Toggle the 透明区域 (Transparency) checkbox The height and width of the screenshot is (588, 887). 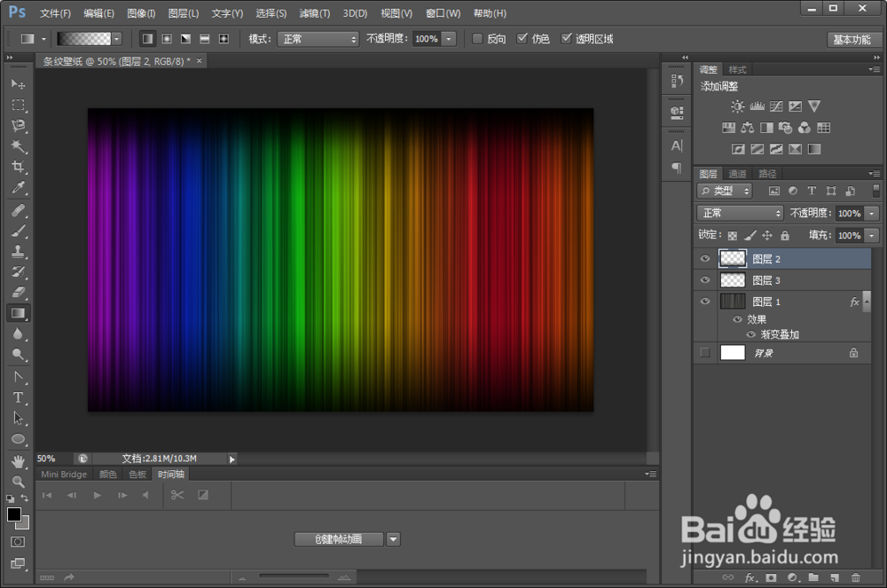[566, 38]
